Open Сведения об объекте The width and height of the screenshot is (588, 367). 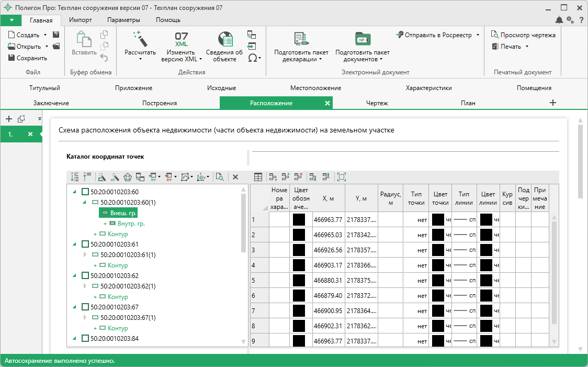224,39
